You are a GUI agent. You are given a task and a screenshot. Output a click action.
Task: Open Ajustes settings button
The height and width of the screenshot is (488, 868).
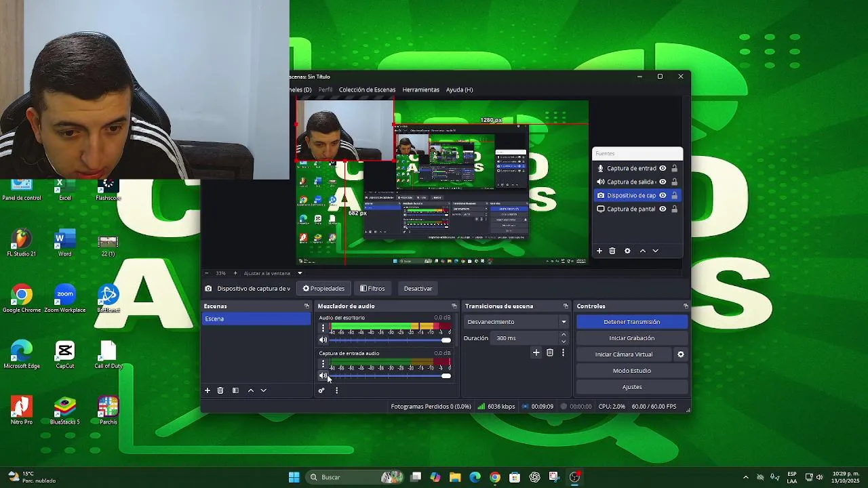tap(631, 387)
